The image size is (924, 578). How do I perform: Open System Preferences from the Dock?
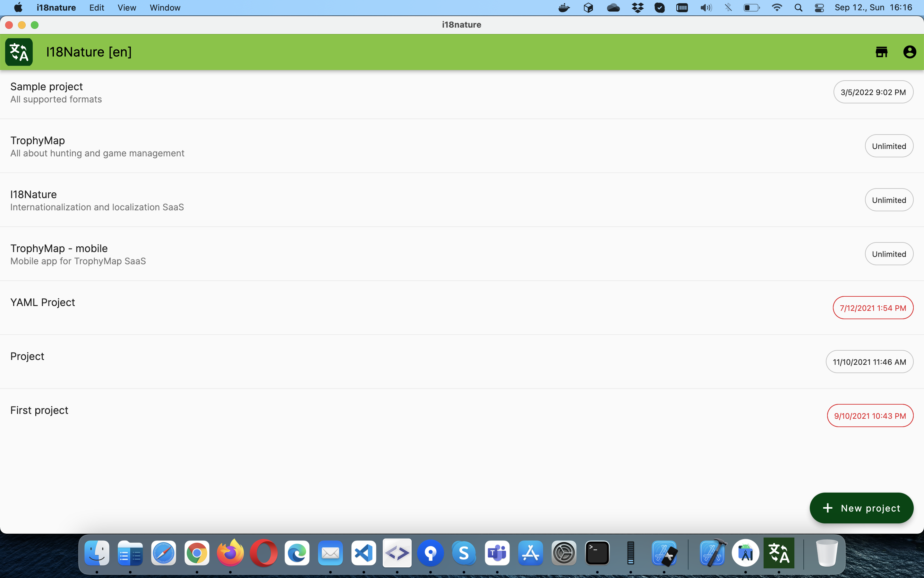[564, 553]
